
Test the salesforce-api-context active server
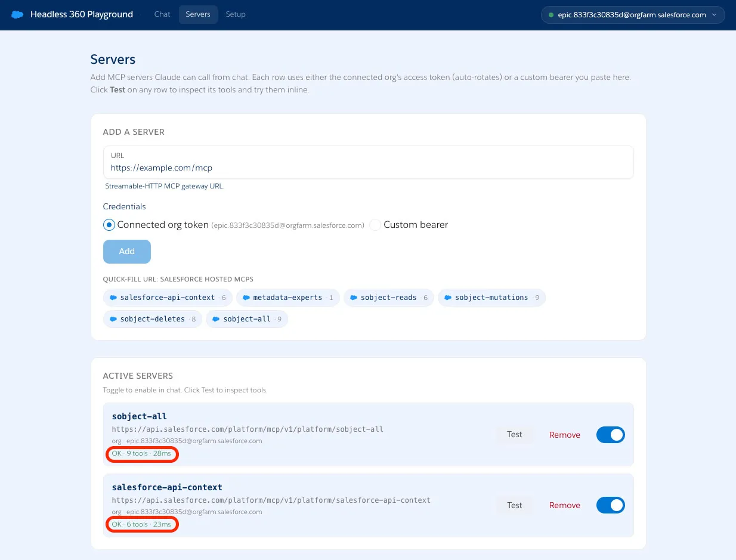pyautogui.click(x=515, y=505)
